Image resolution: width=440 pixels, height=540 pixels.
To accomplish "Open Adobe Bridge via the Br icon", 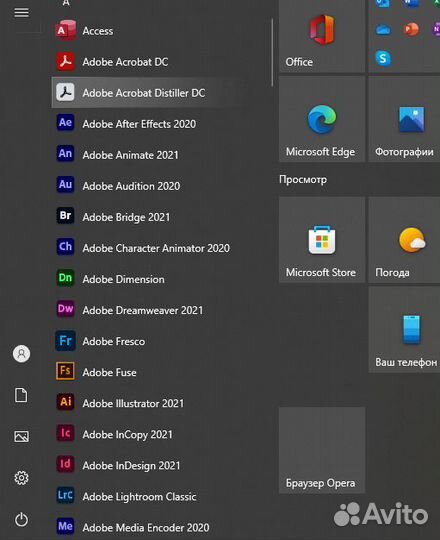I will point(65,216).
